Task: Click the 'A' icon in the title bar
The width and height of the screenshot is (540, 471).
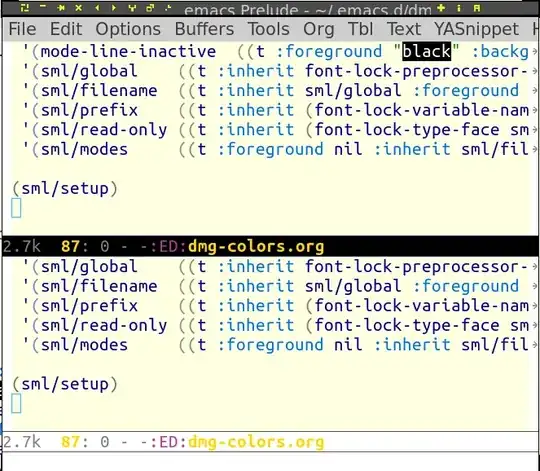Action: (477, 8)
